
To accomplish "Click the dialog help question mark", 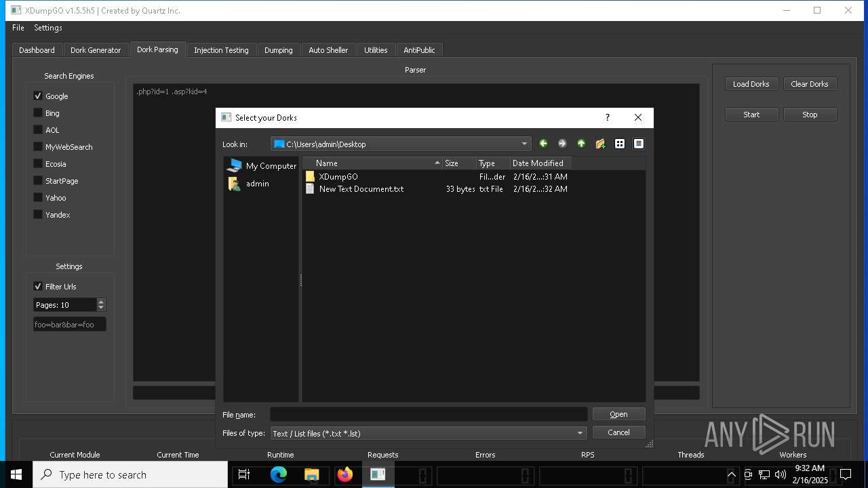I will (x=608, y=117).
